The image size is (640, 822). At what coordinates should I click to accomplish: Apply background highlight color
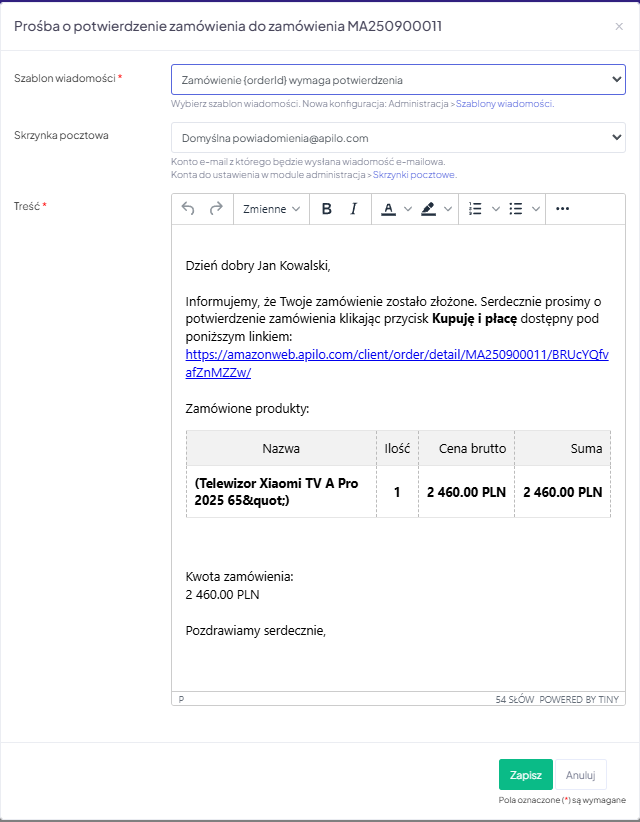pos(428,209)
